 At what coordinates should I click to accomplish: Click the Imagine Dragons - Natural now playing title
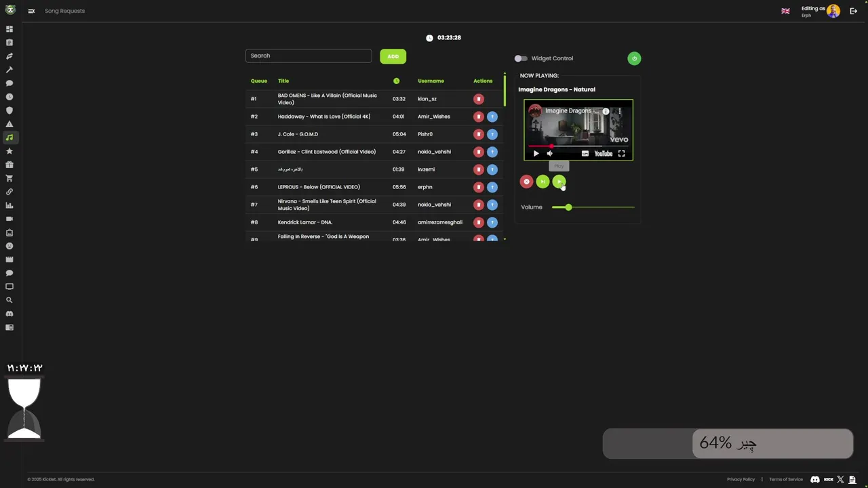click(557, 89)
